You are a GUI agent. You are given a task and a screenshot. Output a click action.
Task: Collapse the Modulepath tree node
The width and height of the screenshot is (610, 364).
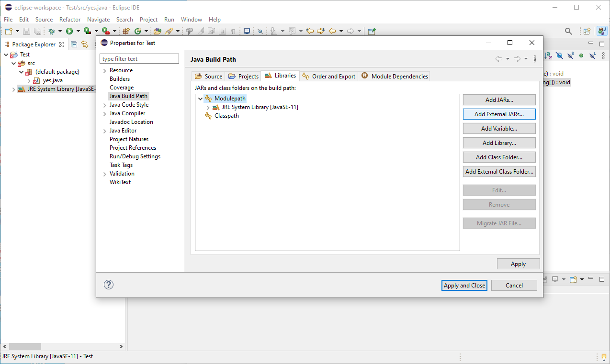click(x=200, y=99)
